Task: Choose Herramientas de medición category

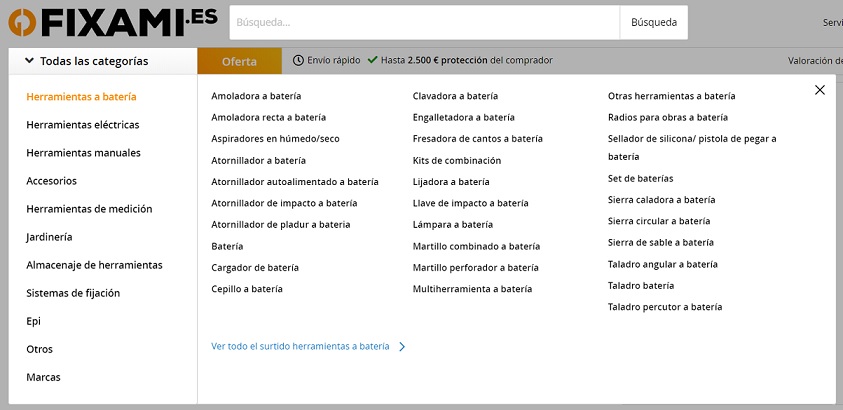Action: (x=89, y=209)
